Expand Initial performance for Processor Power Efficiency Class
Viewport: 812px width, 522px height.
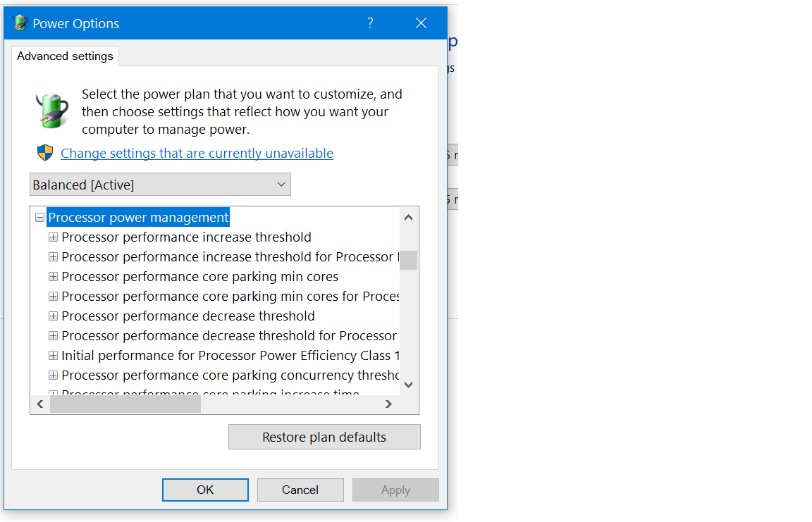[53, 356]
